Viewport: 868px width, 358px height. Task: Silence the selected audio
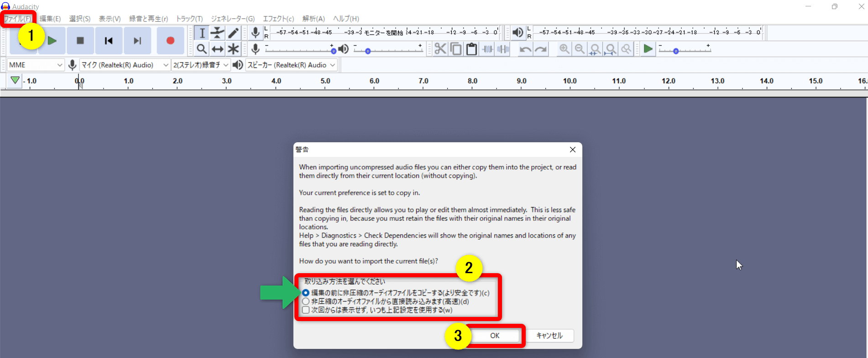[x=503, y=49]
